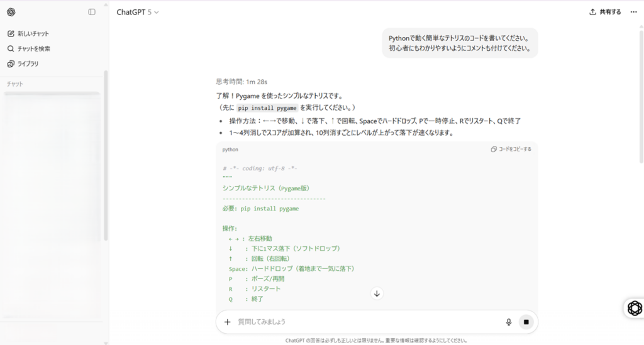Screen dimensions: 644x345
Task: Click the floating ChatGPT widget icon at right edge
Action: (x=635, y=308)
